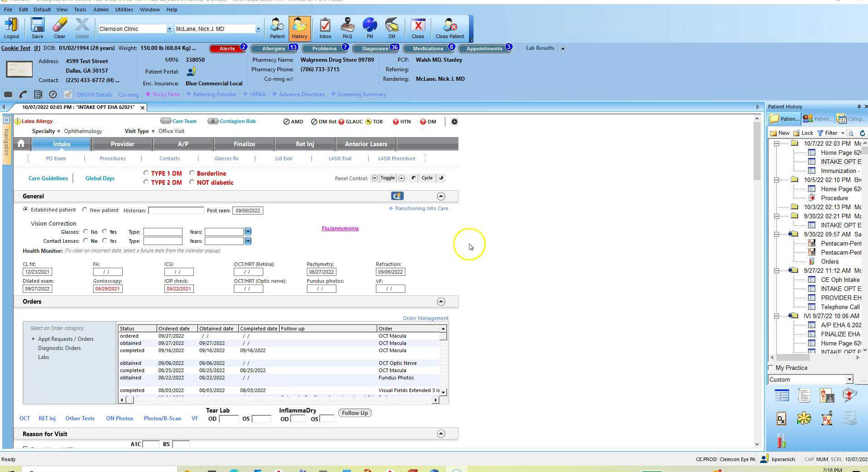This screenshot has height=472, width=868.
Task: Click the Historian input field
Action: click(176, 211)
